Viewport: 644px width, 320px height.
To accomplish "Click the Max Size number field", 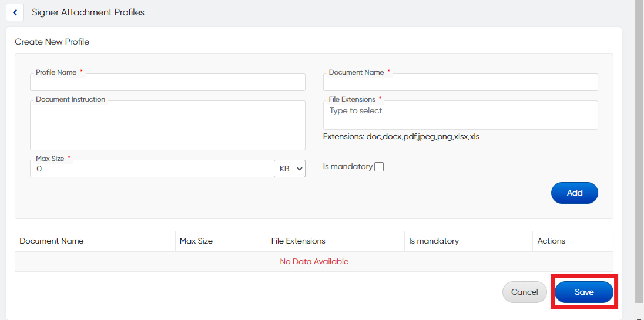I will tap(152, 169).
